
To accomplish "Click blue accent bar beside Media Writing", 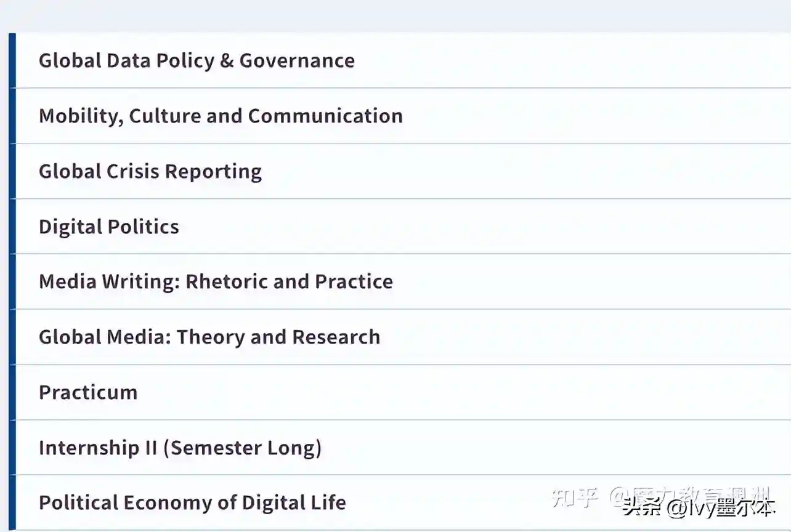I will [12, 281].
